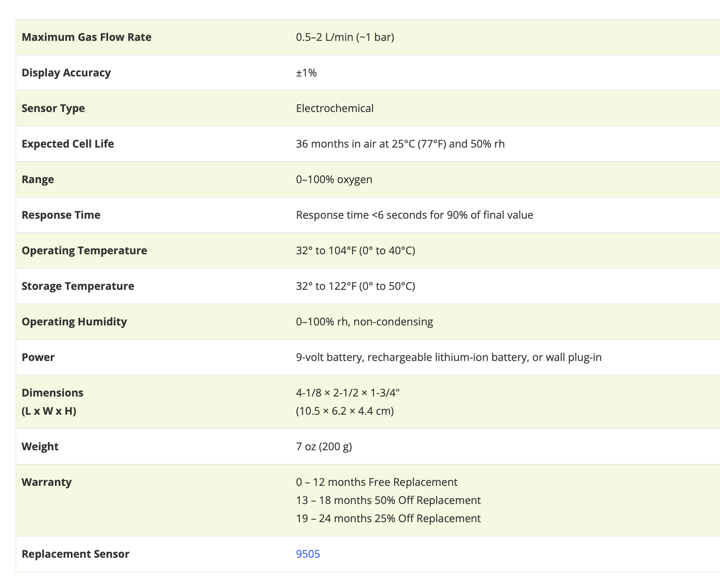720x588 pixels.
Task: Click the Maximum Gas Flow Rate label
Action: click(86, 37)
